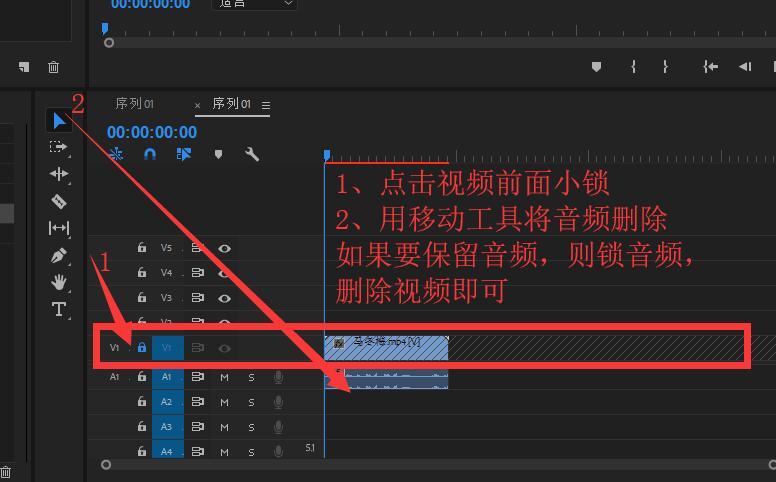Click the A1 source patch indicator
Image resolution: width=776 pixels, height=482 pixels.
pos(115,377)
